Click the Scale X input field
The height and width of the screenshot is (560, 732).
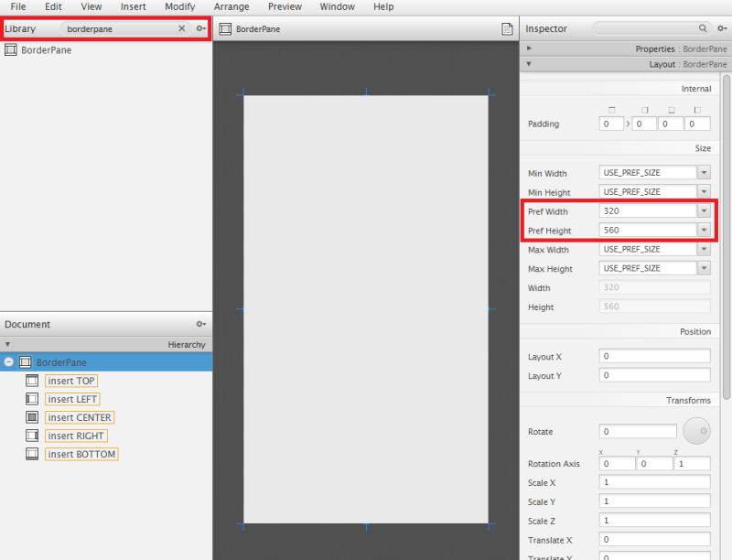[654, 482]
